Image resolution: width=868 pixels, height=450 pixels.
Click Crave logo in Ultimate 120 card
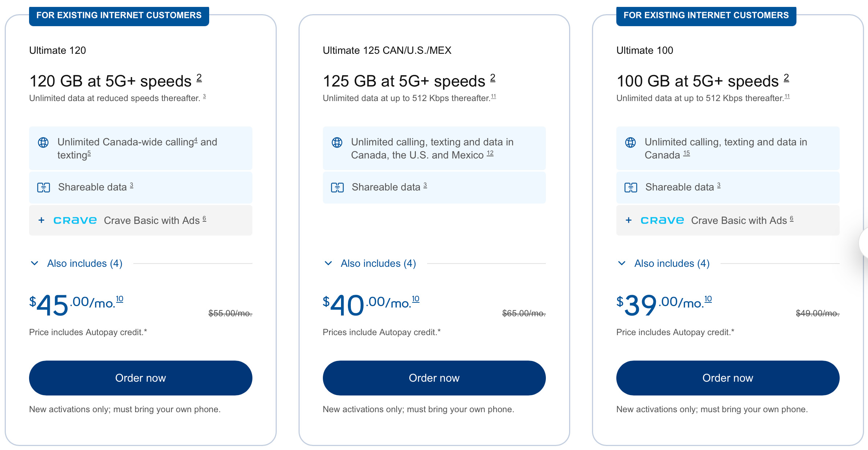(75, 220)
